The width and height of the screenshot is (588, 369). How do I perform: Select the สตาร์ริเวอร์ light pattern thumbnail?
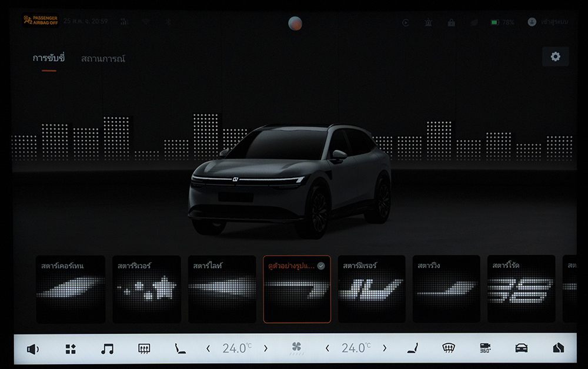(x=146, y=289)
